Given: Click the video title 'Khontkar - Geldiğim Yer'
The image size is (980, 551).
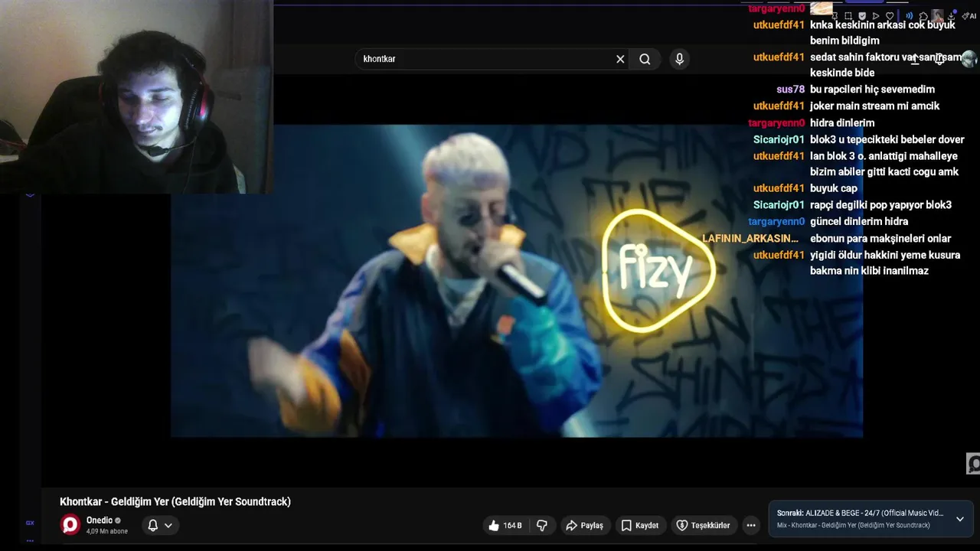Looking at the screenshot, I should pyautogui.click(x=175, y=502).
